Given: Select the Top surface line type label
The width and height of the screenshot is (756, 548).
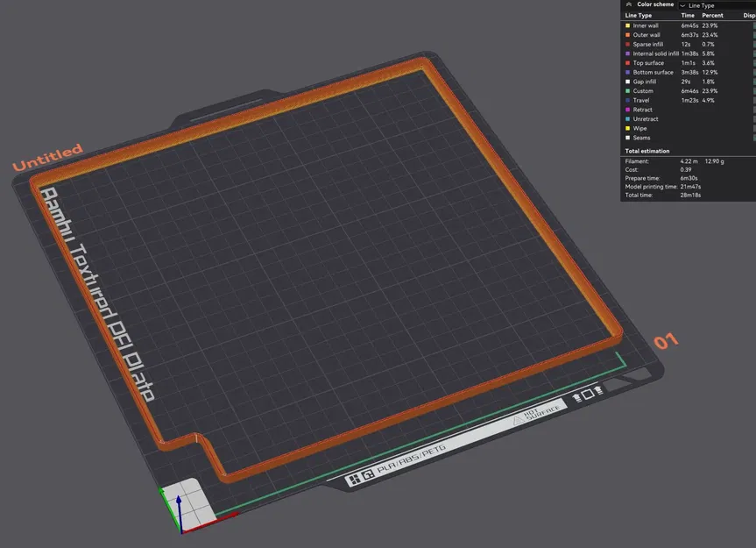Looking at the screenshot, I should 648,63.
